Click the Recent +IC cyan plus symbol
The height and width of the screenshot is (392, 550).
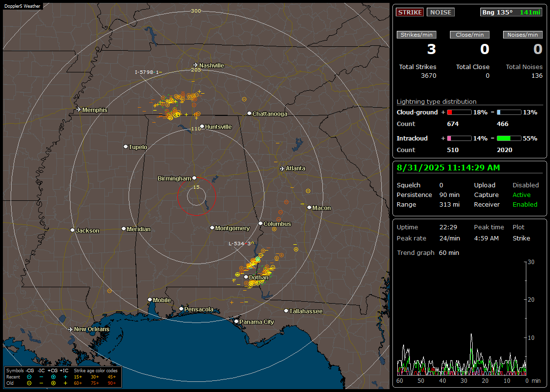pyautogui.click(x=65, y=377)
